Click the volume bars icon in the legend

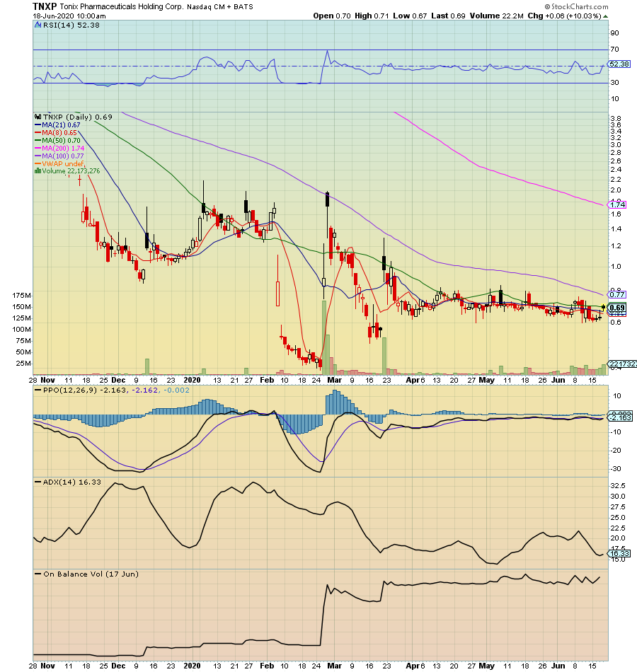click(x=38, y=170)
